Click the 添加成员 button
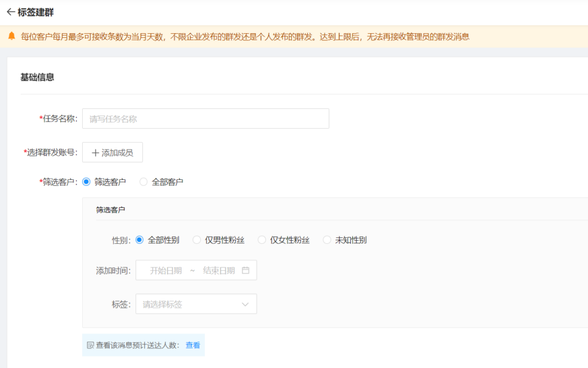 pos(113,152)
